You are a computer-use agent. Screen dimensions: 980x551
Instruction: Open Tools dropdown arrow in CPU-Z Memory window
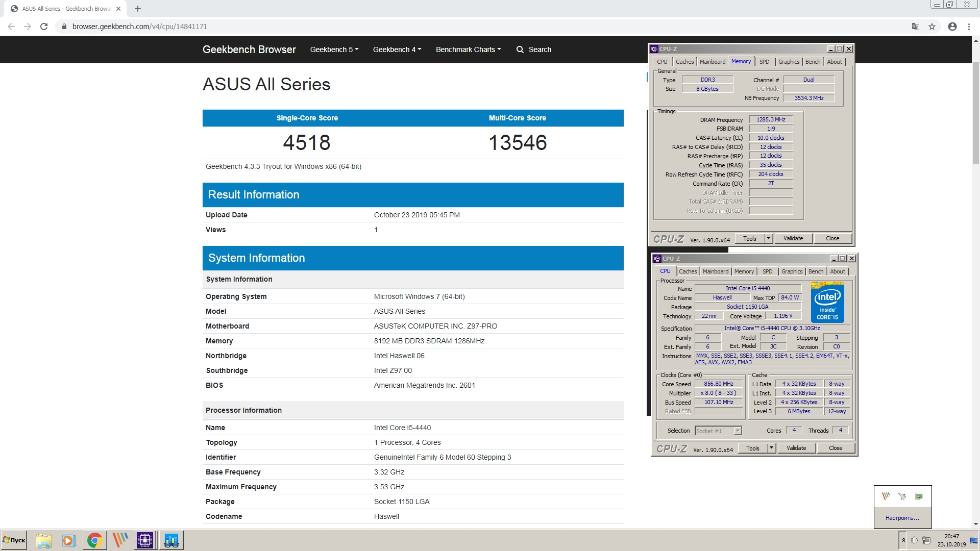[769, 238]
